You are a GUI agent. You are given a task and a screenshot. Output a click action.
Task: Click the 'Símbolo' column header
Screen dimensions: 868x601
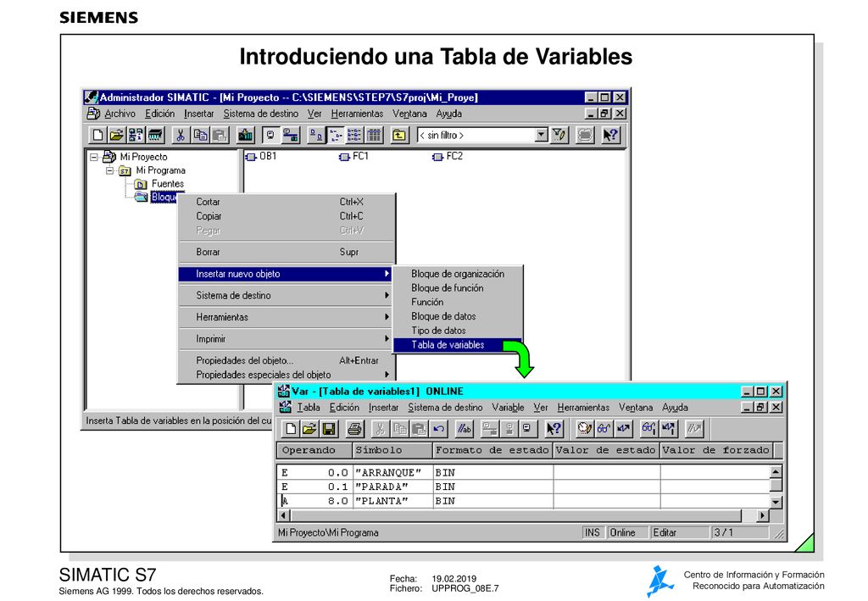[392, 450]
